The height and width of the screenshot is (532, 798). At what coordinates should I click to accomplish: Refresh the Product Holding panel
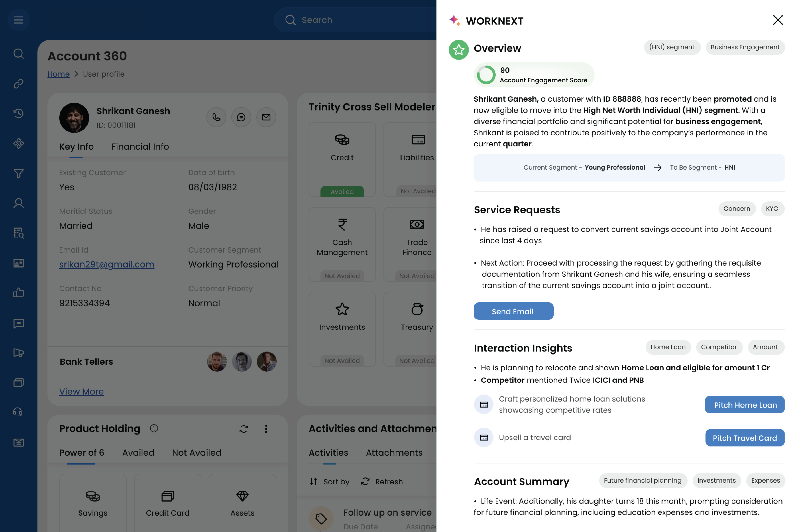(244, 429)
